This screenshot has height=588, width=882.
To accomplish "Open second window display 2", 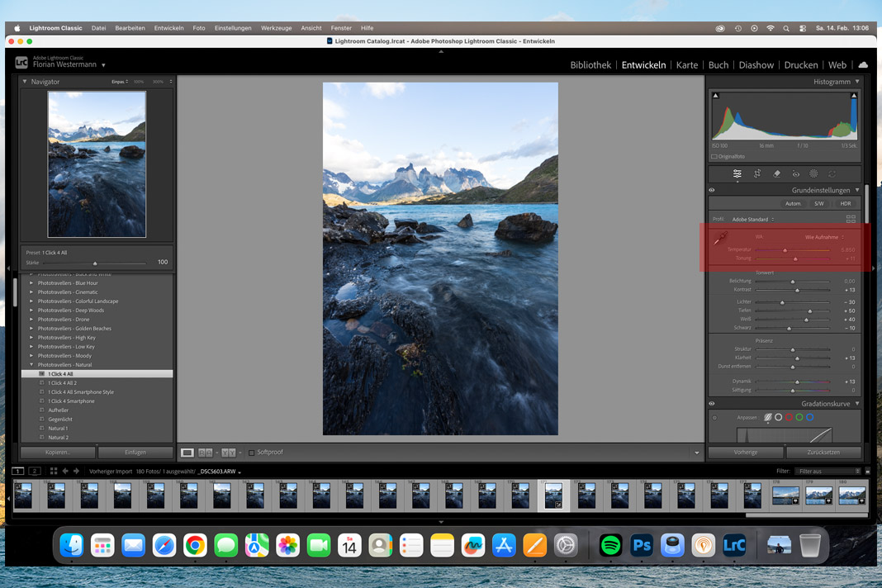I will point(35,471).
